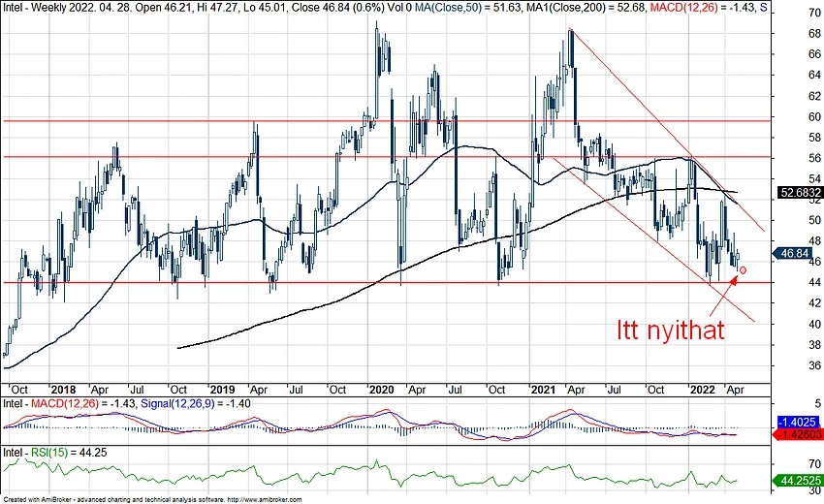Click the 40 value on the price axis
Screen dimensions: 824x504
tap(814, 325)
